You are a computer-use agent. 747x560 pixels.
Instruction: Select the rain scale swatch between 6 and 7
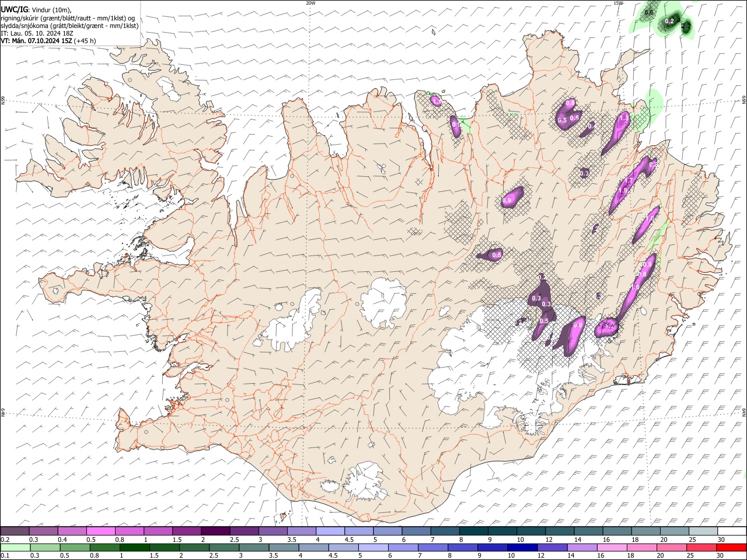click(x=403, y=547)
